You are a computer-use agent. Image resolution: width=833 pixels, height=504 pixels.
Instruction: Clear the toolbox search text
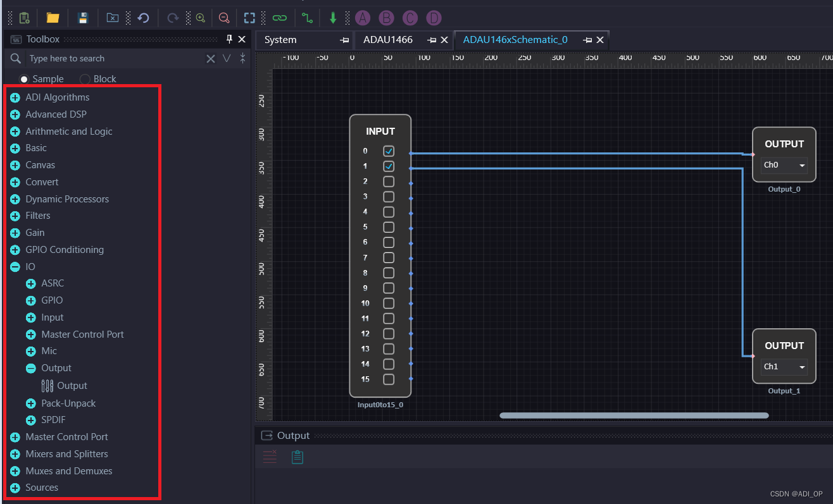coord(211,58)
